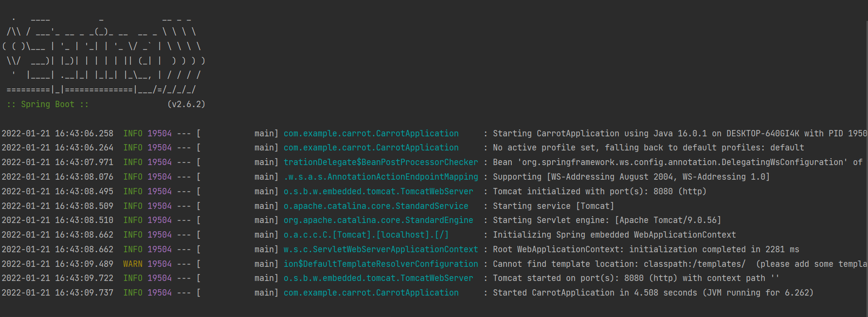Click 'Cannot find template location' warning message
The height and width of the screenshot is (317, 868).
pyautogui.click(x=680, y=264)
